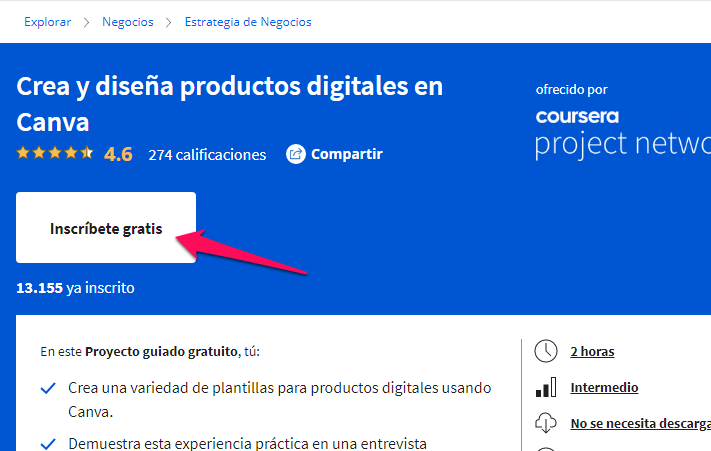Screen dimensions: 711x451
Task: Click the chevron after Explorar
Action: pos(86,22)
